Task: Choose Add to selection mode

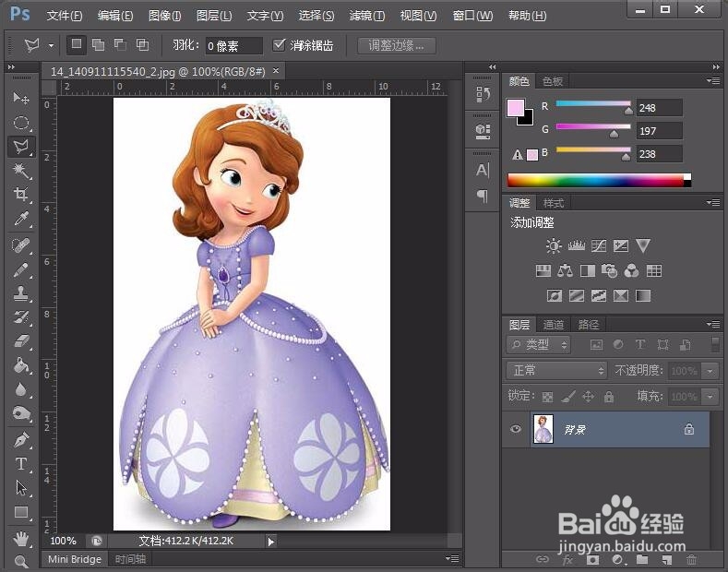Action: (x=98, y=44)
